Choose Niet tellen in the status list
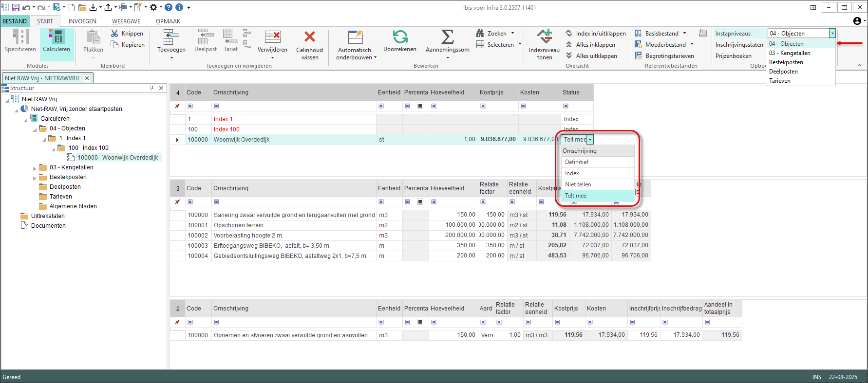Viewport: 868px width, 383px height. coord(578,184)
